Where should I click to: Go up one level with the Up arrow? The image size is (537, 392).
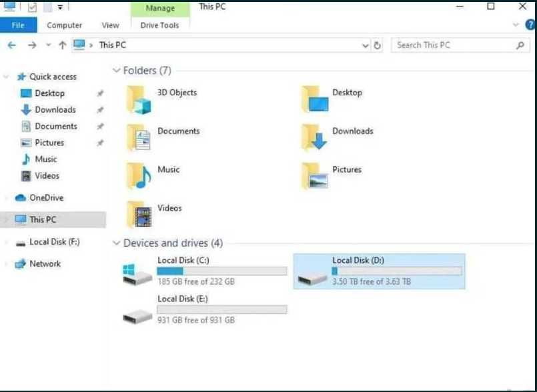62,45
